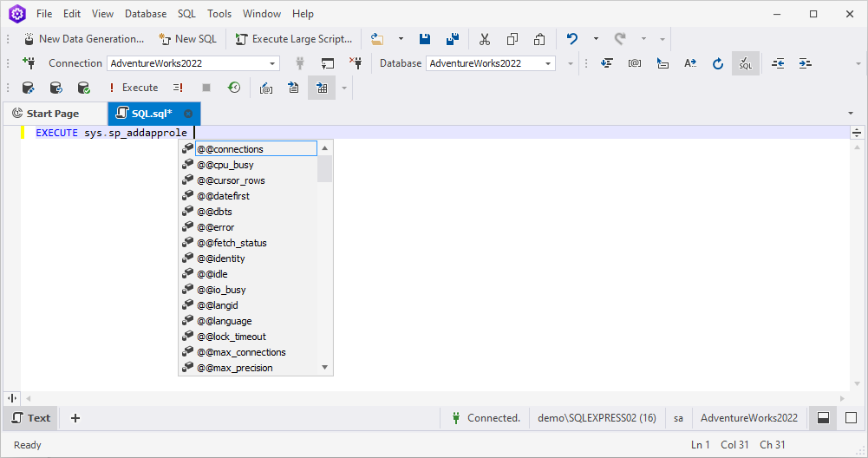Open the Database combo box AdventureWorks2022
This screenshot has height=458, width=868.
click(x=491, y=63)
